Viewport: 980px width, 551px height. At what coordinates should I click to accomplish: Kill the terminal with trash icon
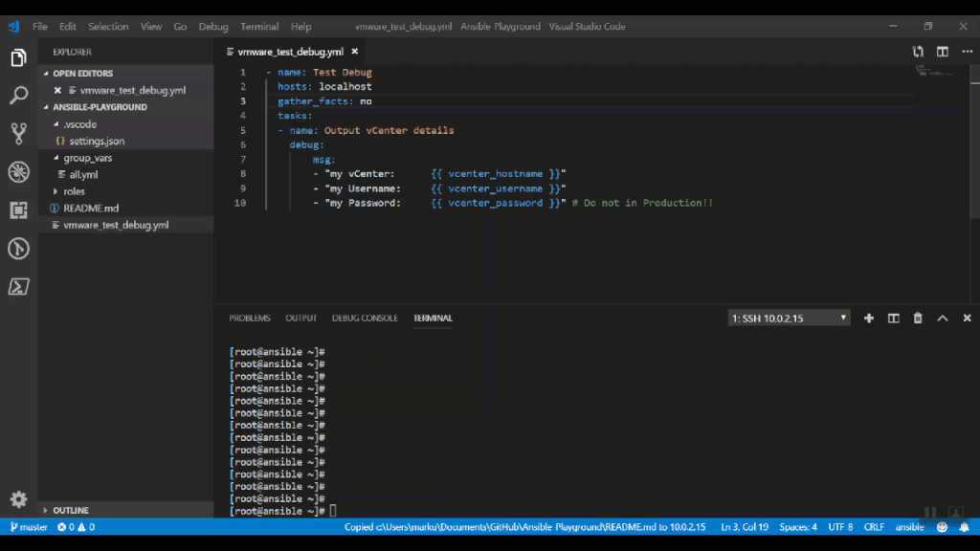[x=918, y=319]
